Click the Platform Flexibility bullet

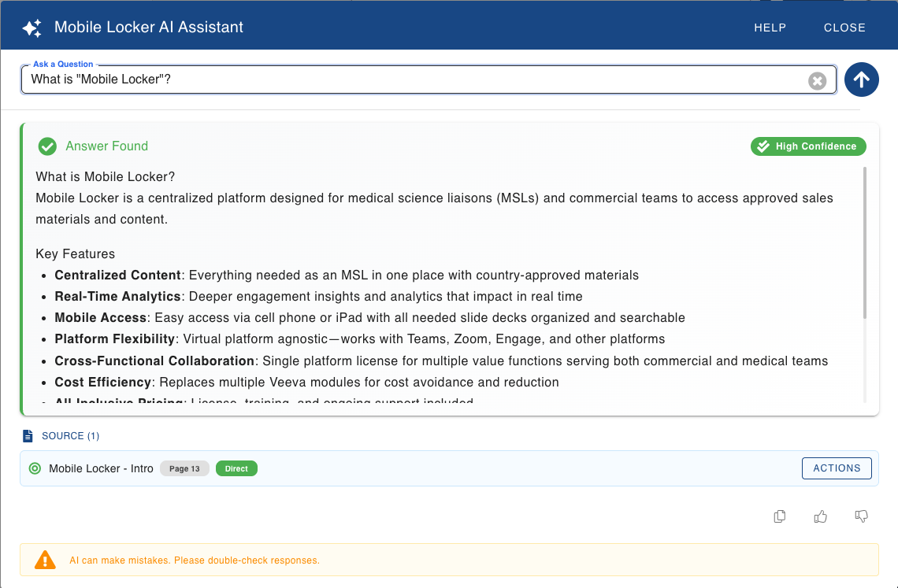tap(360, 339)
